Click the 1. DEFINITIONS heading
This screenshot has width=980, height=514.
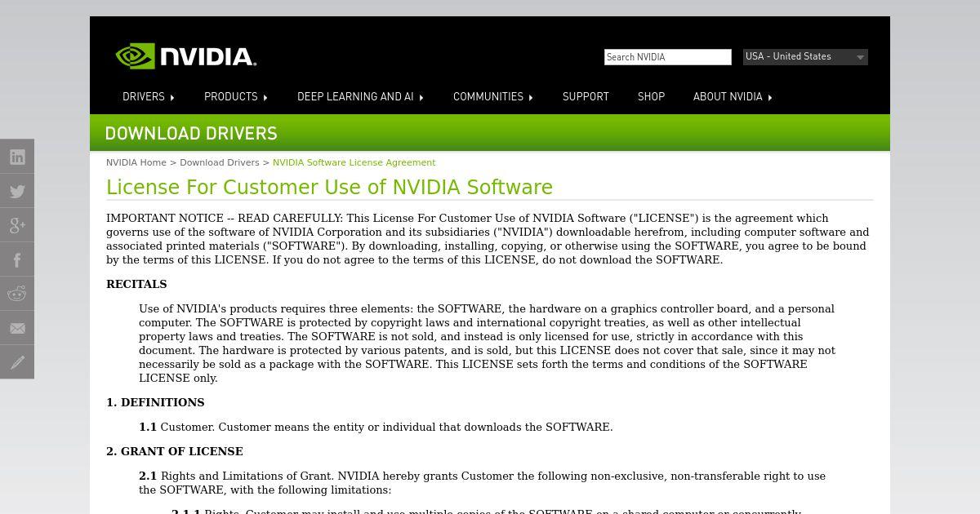(155, 402)
